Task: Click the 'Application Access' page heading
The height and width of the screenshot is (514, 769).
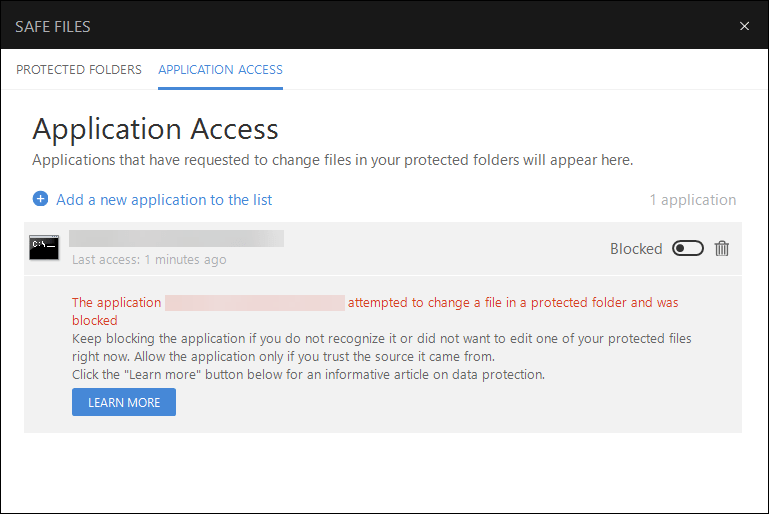Action: point(155,129)
